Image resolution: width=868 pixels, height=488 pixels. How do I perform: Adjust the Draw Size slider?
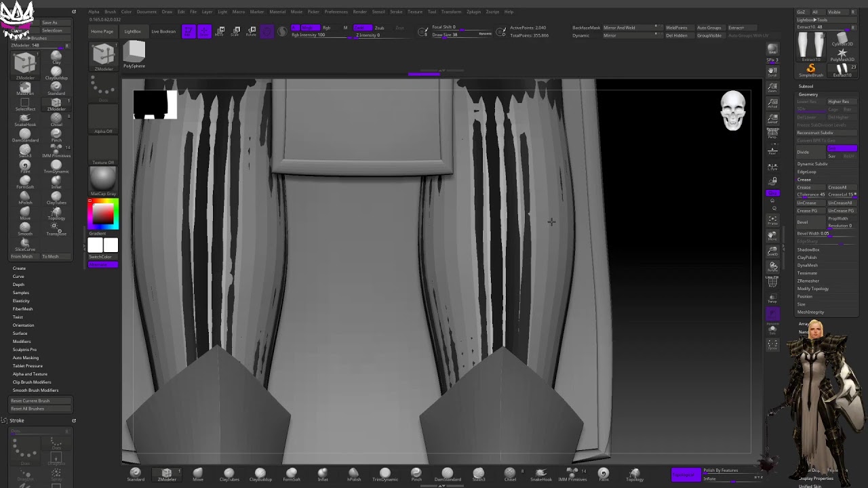[x=461, y=35]
